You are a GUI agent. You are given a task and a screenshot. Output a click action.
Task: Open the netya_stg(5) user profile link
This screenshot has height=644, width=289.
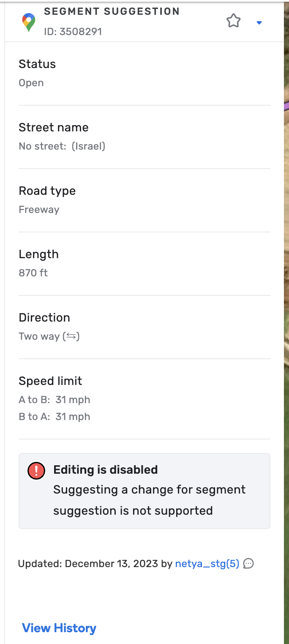click(207, 563)
